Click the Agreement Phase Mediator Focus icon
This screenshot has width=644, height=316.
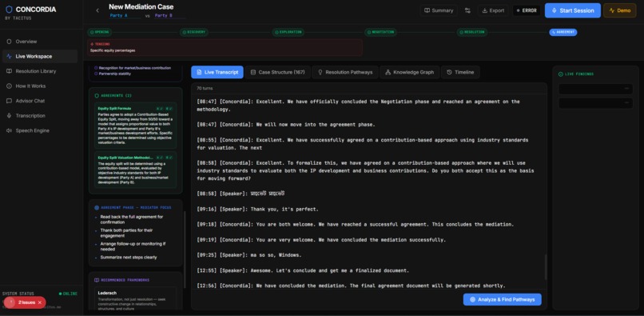(x=97, y=208)
